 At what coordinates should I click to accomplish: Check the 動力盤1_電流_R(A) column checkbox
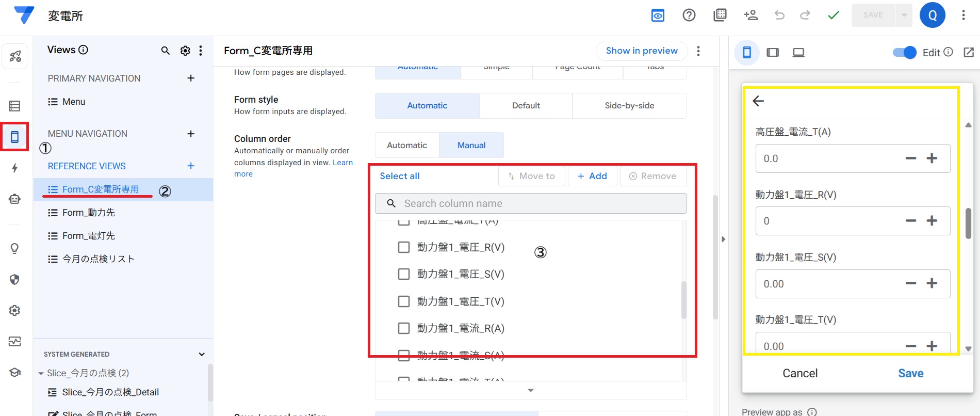point(404,328)
